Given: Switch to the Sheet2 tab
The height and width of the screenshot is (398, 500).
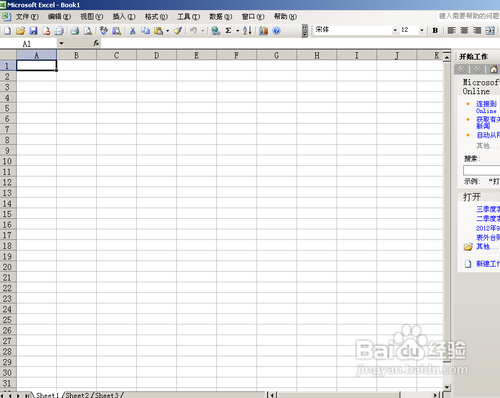Looking at the screenshot, I should pyautogui.click(x=77, y=395).
